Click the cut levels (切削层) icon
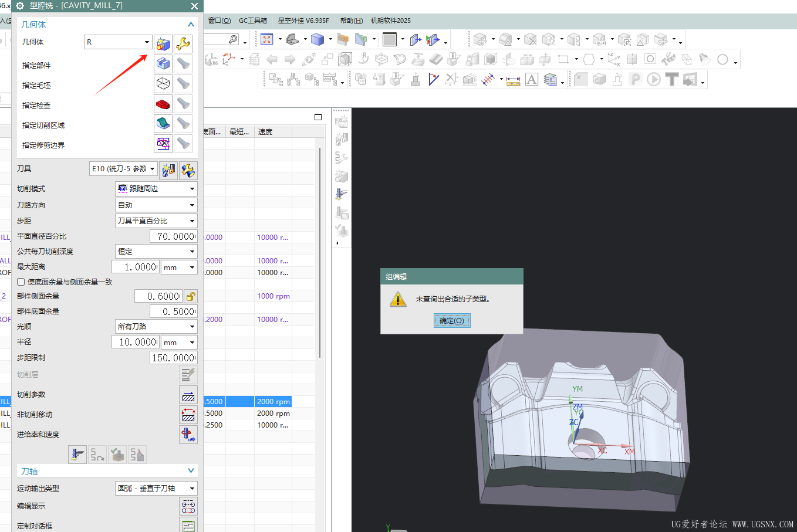This screenshot has height=532, width=797. [188, 375]
